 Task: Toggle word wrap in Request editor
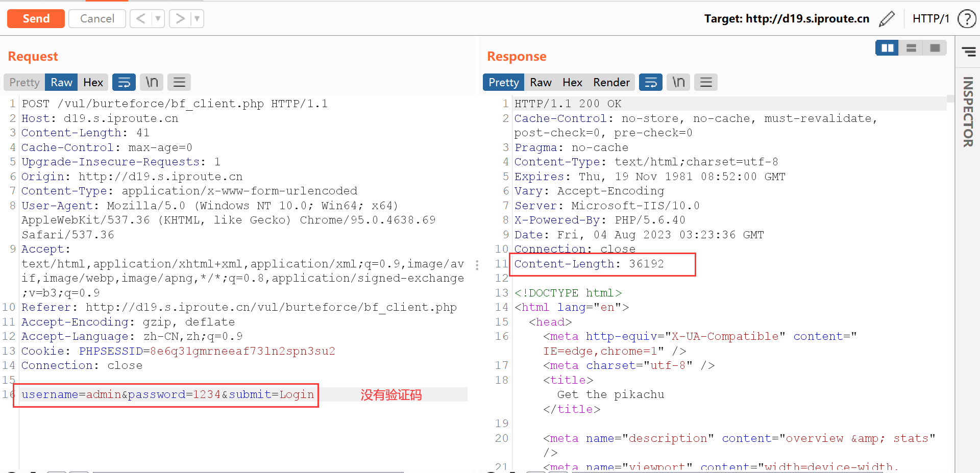(x=124, y=82)
